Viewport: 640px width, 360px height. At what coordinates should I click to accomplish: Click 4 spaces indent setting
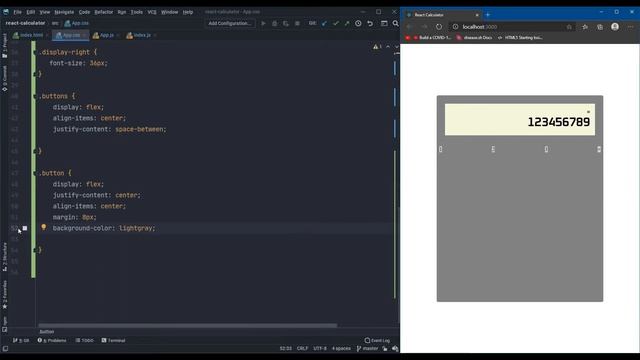pos(341,349)
